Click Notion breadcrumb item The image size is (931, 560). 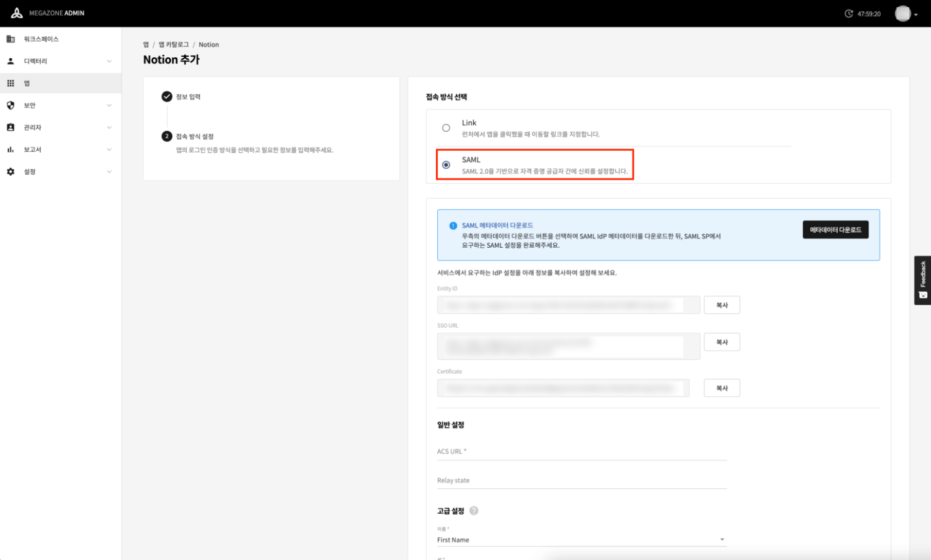click(209, 45)
